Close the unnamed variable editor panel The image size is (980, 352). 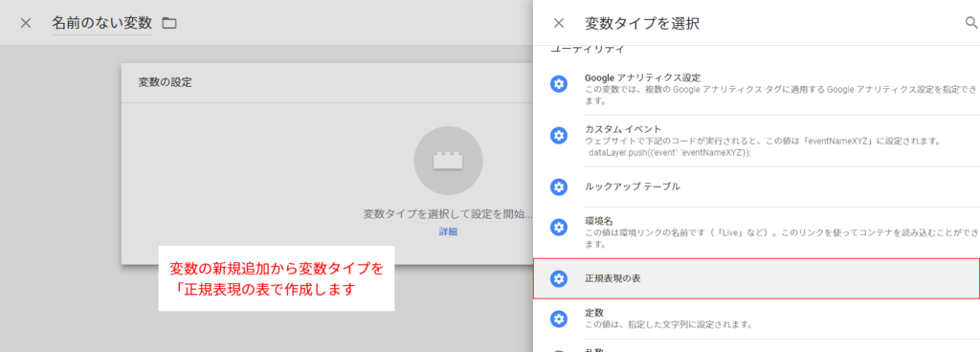click(x=26, y=23)
